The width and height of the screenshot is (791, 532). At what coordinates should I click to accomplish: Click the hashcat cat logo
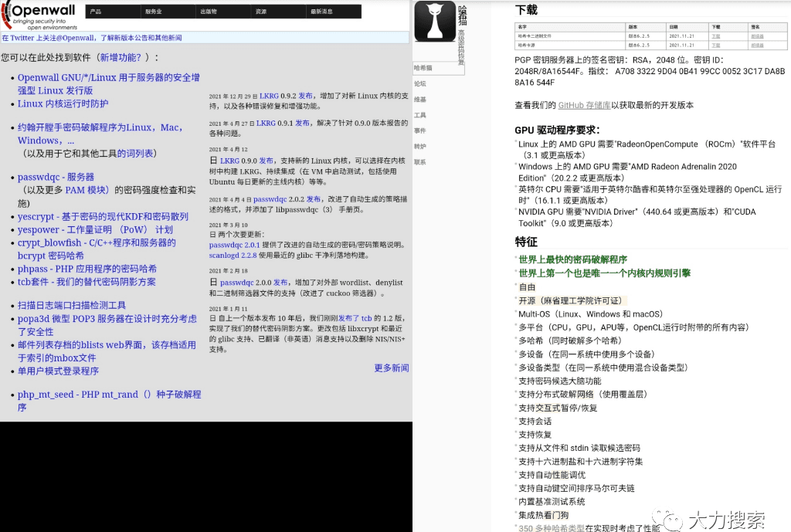[435, 22]
